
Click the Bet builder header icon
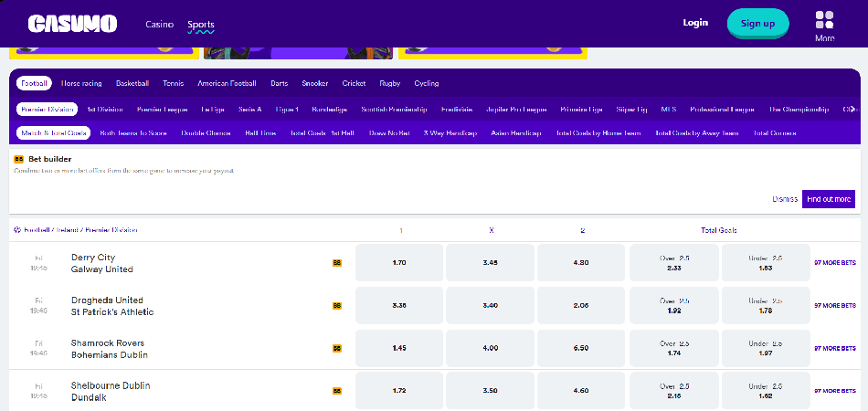pos(19,159)
